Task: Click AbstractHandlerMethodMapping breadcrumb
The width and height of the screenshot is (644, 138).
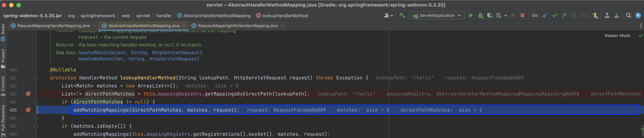Action: (x=214, y=16)
